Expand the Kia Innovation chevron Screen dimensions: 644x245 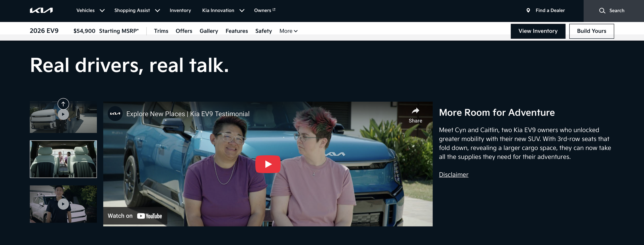tap(242, 11)
